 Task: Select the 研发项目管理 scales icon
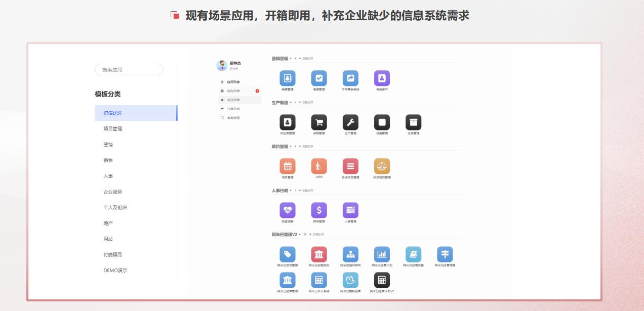pyautogui.click(x=382, y=167)
